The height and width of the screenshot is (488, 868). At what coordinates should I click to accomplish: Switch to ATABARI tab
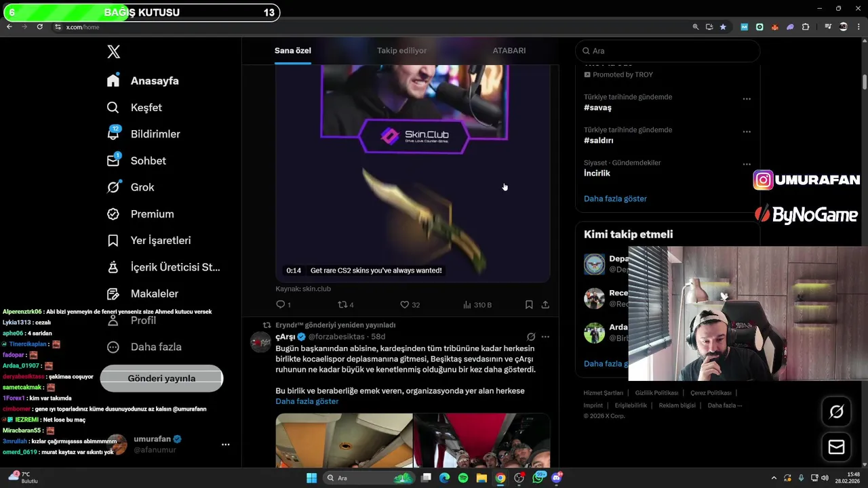click(509, 51)
